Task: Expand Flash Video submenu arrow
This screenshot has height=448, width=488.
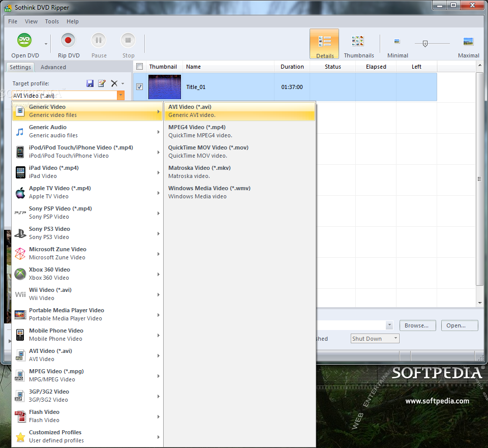Action: tap(159, 416)
